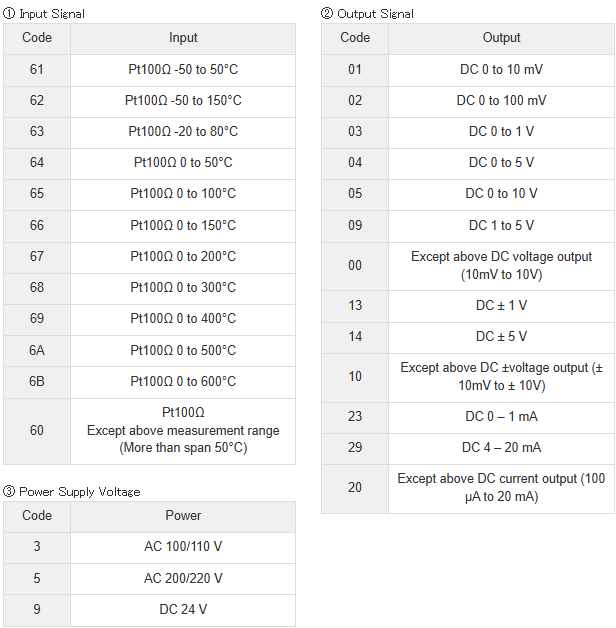Click the Input Signal table Code header
The image size is (616, 628).
37,38
